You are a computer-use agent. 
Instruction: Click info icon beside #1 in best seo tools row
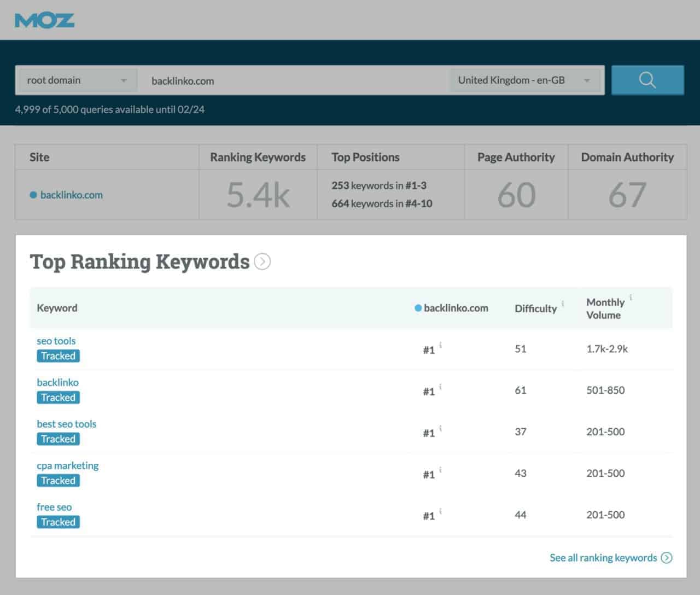point(440,428)
